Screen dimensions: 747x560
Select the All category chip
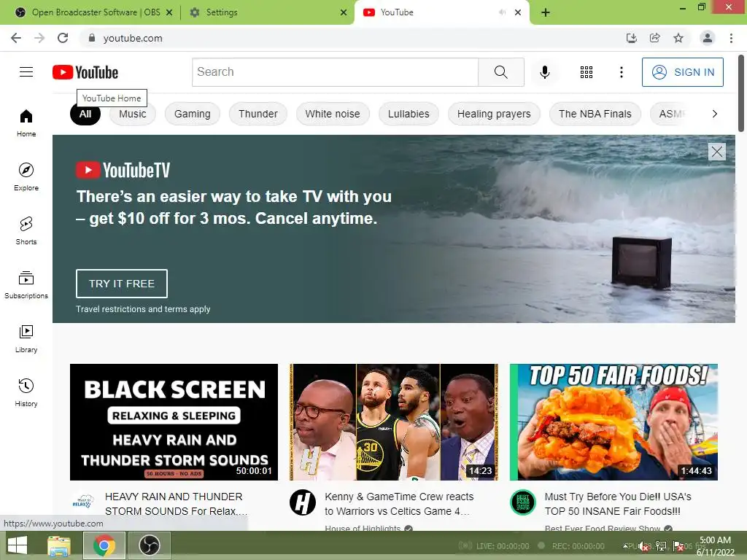pos(85,114)
